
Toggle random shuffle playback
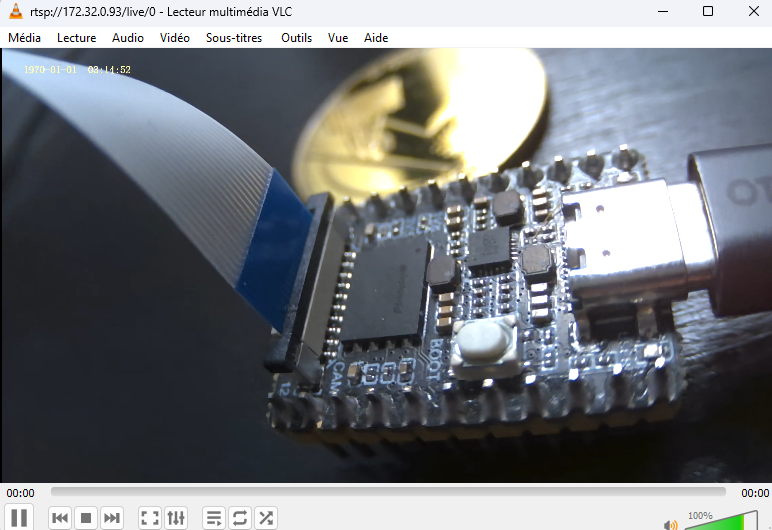pyautogui.click(x=266, y=517)
